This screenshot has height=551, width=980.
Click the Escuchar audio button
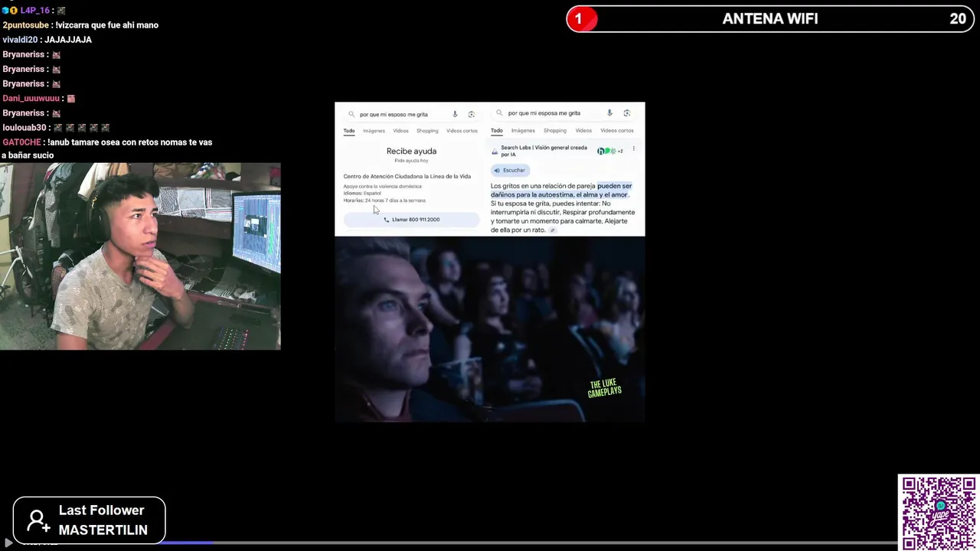pos(510,170)
